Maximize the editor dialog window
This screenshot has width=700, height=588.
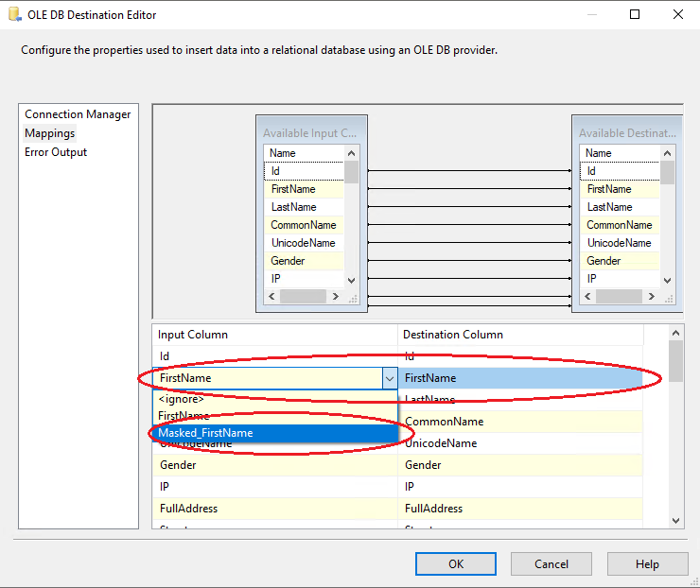click(x=635, y=14)
